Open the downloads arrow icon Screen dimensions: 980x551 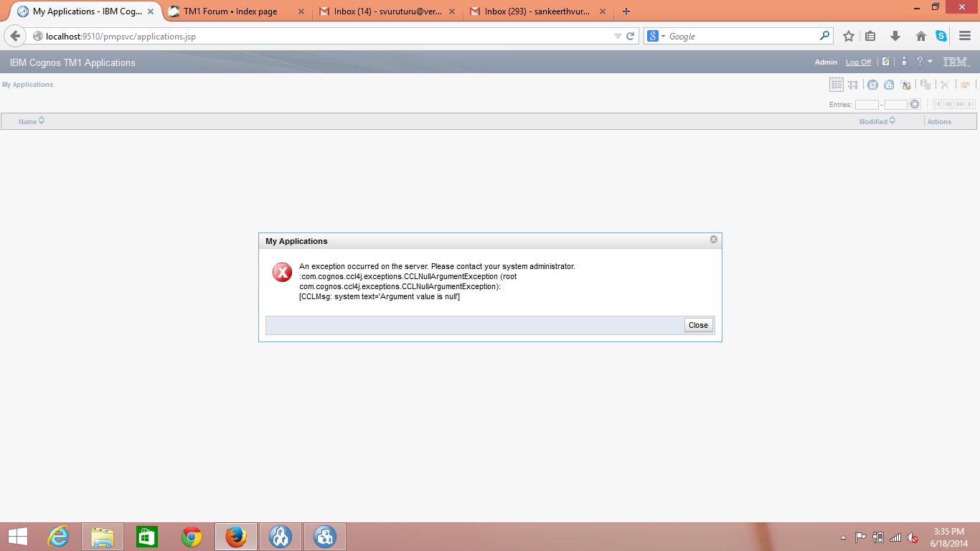click(895, 36)
